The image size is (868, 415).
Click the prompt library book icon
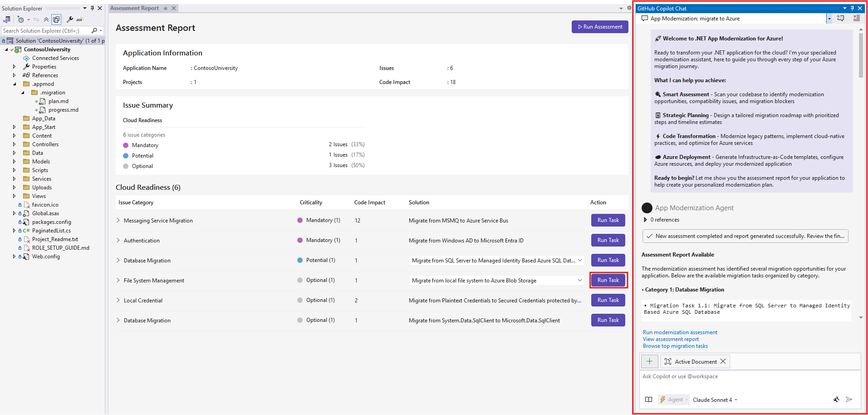(648, 400)
